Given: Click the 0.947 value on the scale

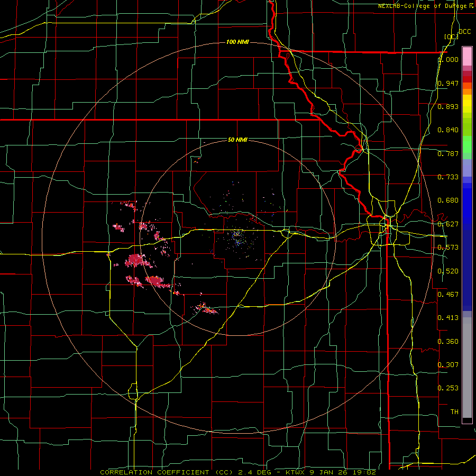Looking at the screenshot, I should [448, 83].
